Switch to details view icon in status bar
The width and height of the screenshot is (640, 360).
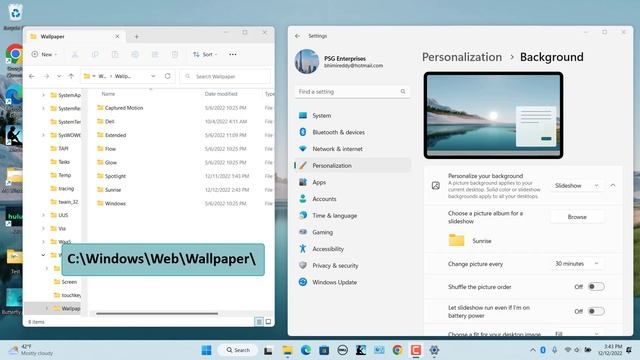tap(259, 322)
